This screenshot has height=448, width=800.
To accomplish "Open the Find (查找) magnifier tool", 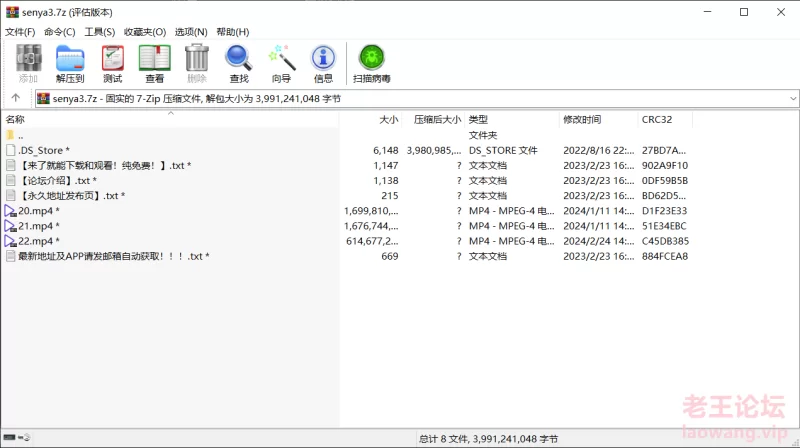I will [x=239, y=63].
